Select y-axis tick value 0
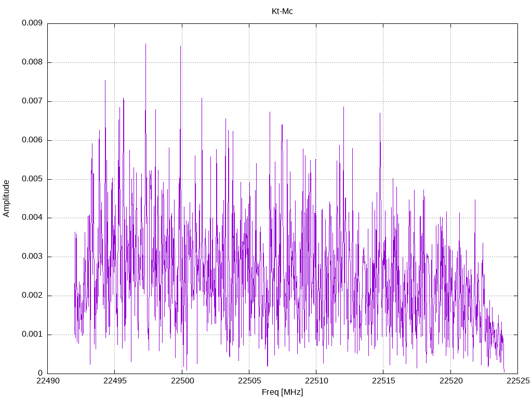Image resolution: width=532 pixels, height=399 pixels. [40, 373]
